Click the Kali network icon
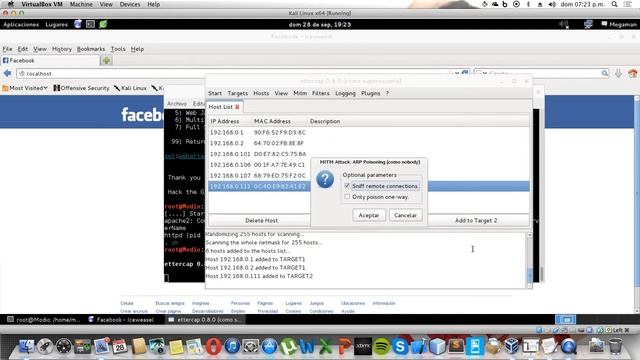This screenshot has height=360, width=640. (x=588, y=24)
